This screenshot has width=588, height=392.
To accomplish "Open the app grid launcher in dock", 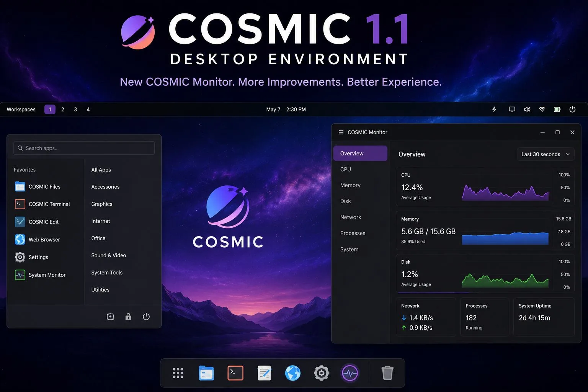I will tap(178, 373).
